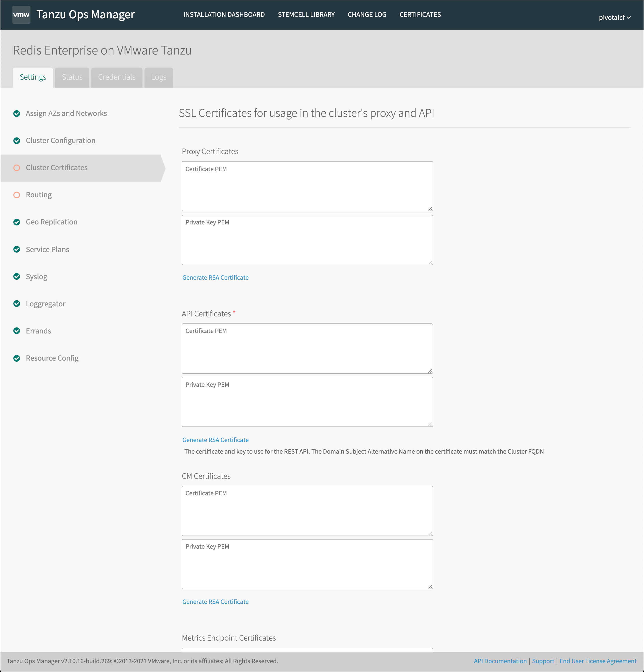Go to Stemcell Library menu
644x672 pixels.
pos(306,15)
